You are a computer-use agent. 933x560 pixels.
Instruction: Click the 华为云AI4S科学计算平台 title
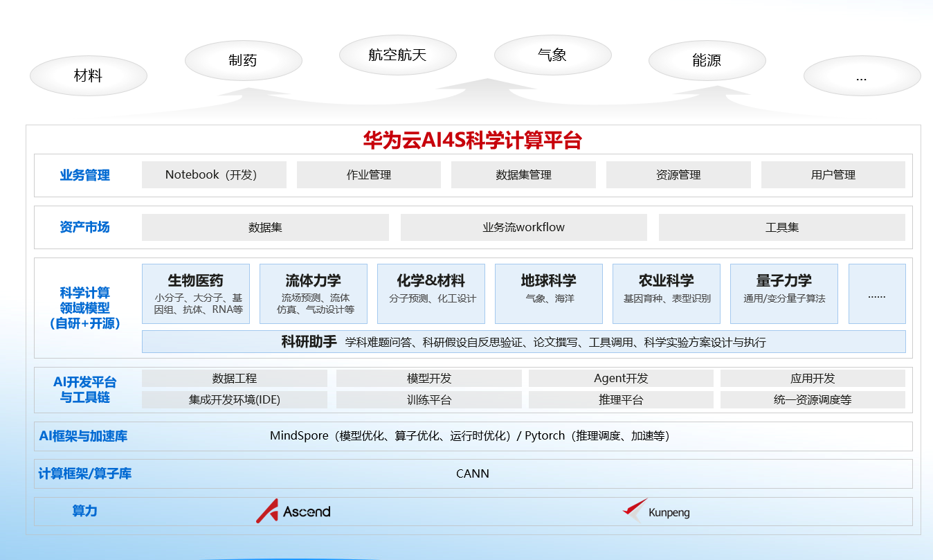473,141
